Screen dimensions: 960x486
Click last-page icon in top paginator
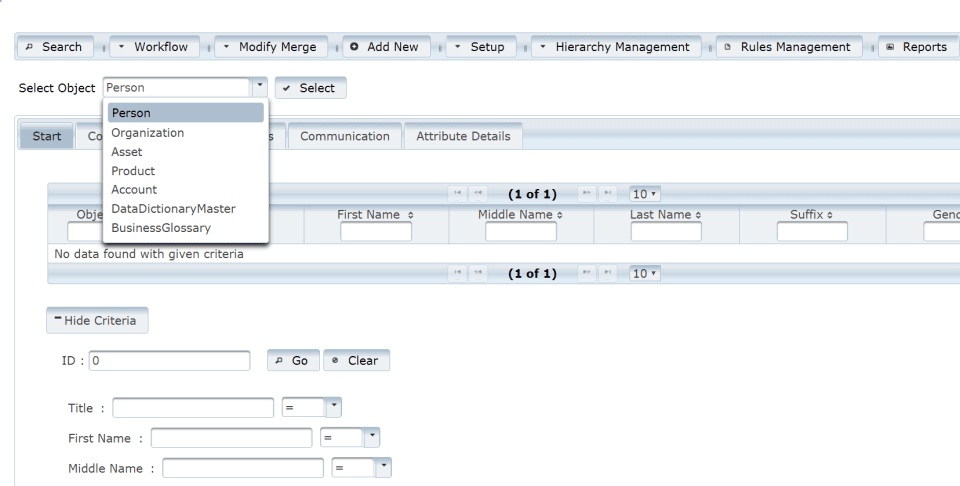click(x=607, y=193)
